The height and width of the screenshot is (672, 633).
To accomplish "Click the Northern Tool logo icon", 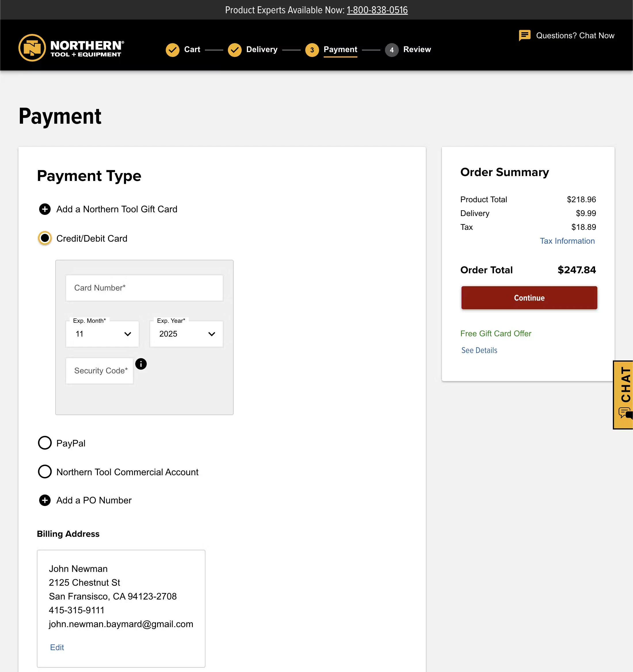I will point(32,48).
